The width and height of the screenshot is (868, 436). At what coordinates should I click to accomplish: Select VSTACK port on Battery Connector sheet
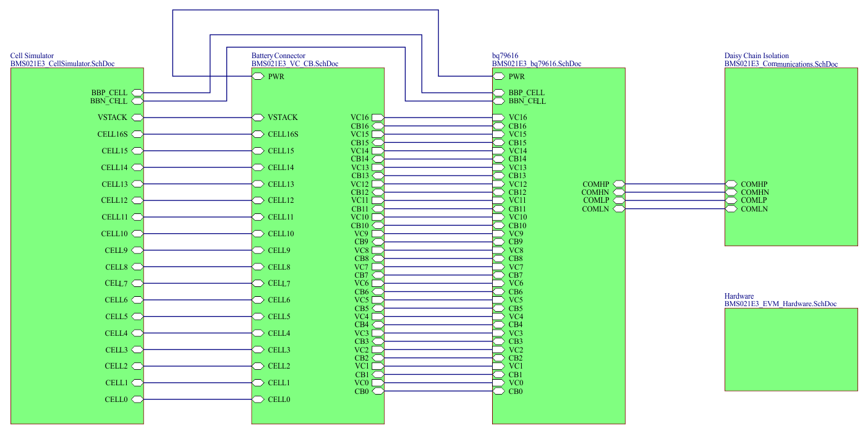pyautogui.click(x=258, y=118)
